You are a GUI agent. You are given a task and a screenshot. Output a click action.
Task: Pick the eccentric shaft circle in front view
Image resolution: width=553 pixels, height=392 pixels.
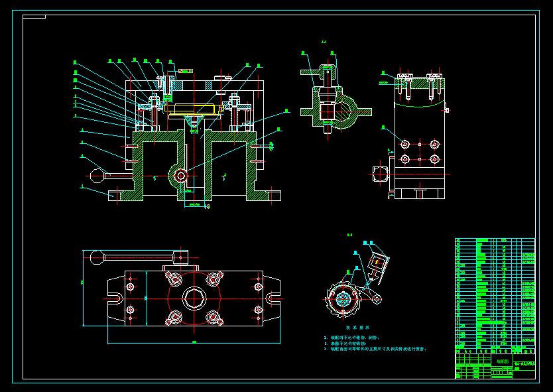(x=181, y=175)
